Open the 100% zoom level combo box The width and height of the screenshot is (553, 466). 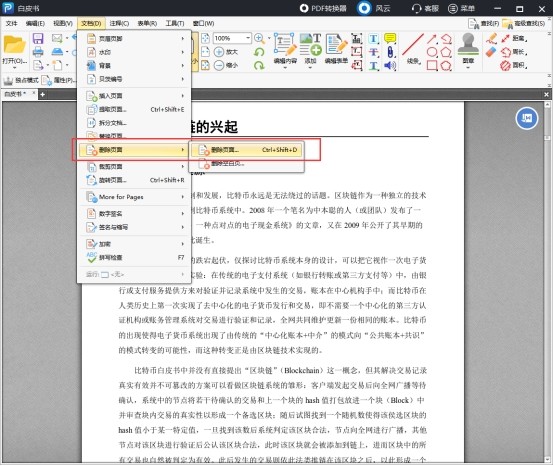pos(232,38)
